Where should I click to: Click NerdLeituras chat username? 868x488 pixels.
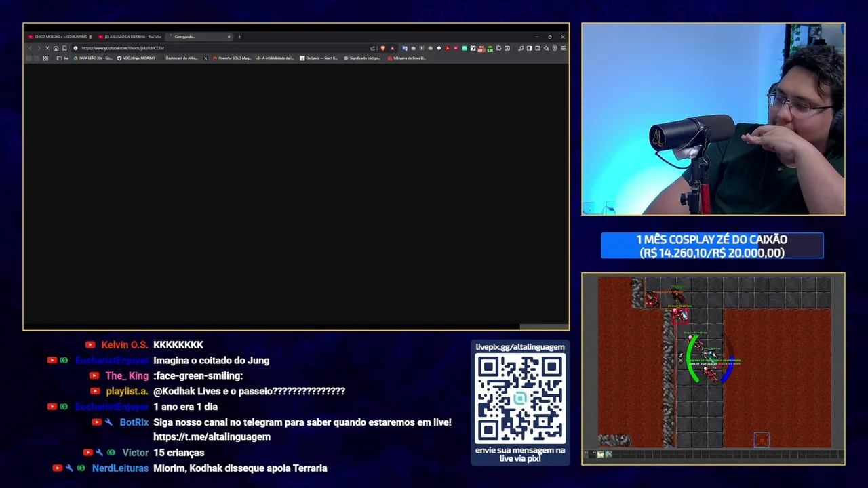tap(120, 468)
